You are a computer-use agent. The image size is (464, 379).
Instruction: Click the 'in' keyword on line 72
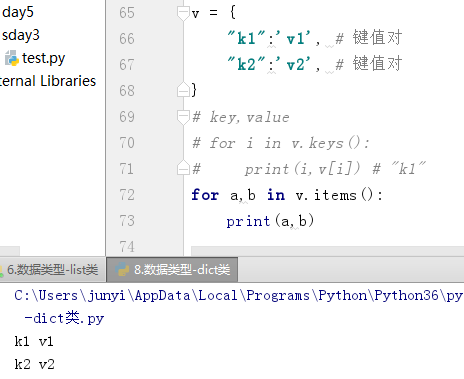point(276,195)
